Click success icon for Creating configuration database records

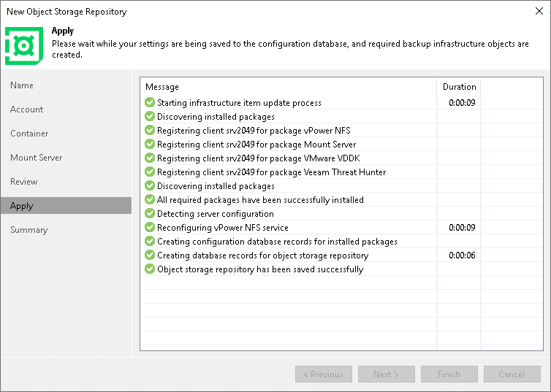point(150,241)
